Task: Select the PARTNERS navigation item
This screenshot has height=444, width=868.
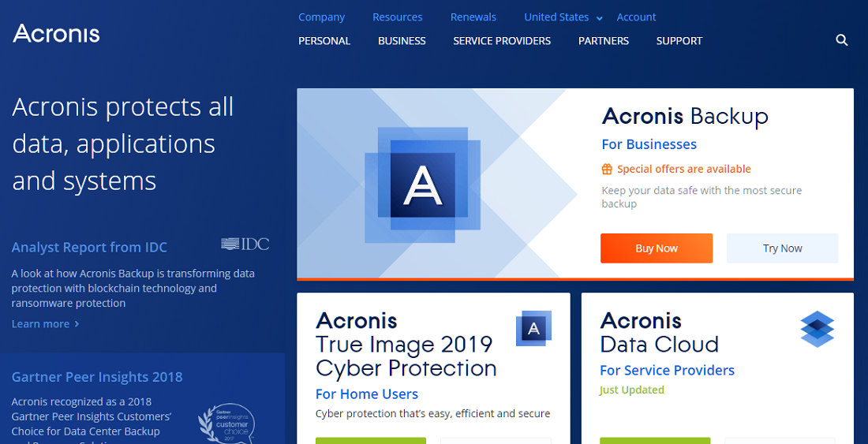Action: [x=604, y=41]
